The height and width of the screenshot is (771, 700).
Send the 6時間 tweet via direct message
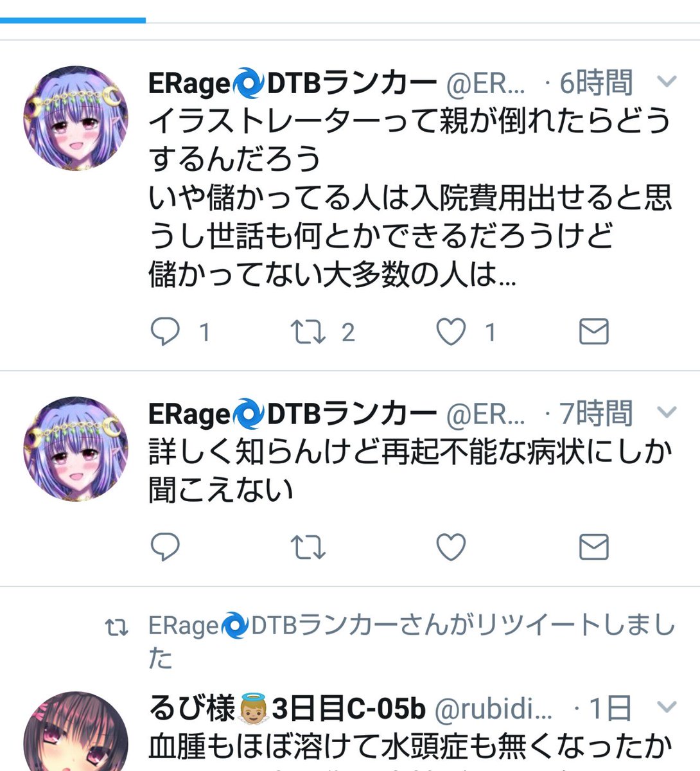tap(593, 332)
